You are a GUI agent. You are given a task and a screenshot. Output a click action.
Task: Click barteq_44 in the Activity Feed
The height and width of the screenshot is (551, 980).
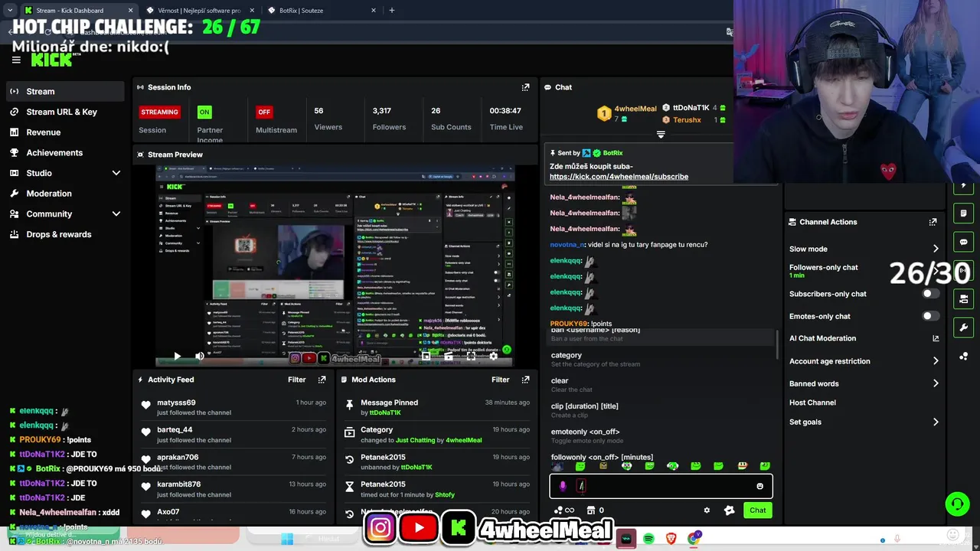pyautogui.click(x=175, y=430)
